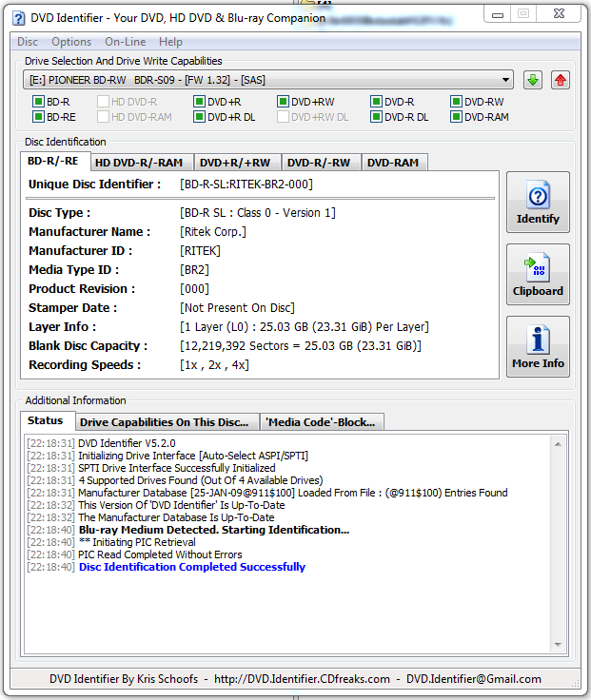591x700 pixels.
Task: Click log line Initiating PIC Retrieval
Action: point(137,542)
